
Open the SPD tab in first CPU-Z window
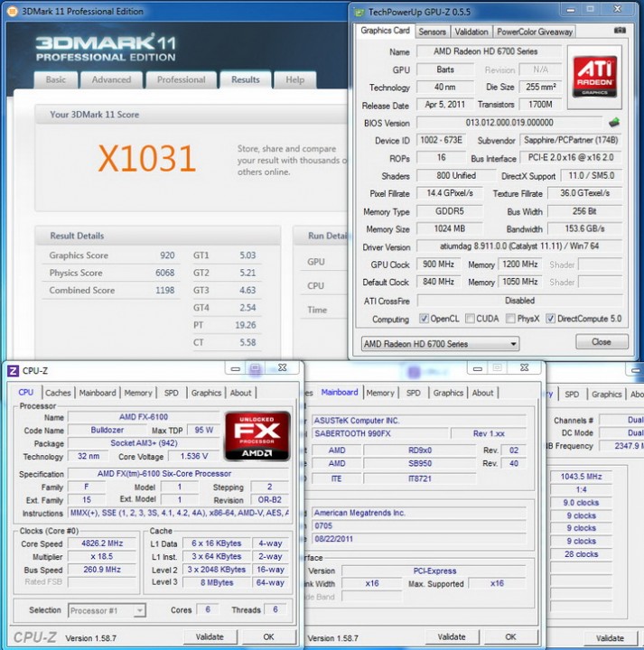pyautogui.click(x=172, y=393)
